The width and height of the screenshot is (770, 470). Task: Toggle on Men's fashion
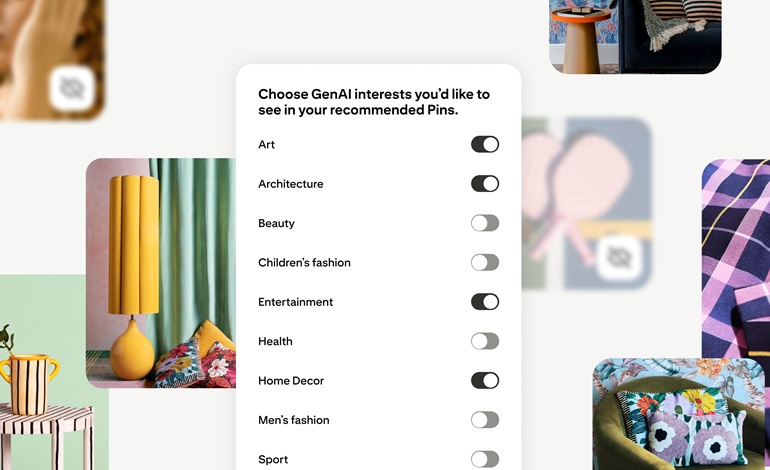pyautogui.click(x=485, y=420)
